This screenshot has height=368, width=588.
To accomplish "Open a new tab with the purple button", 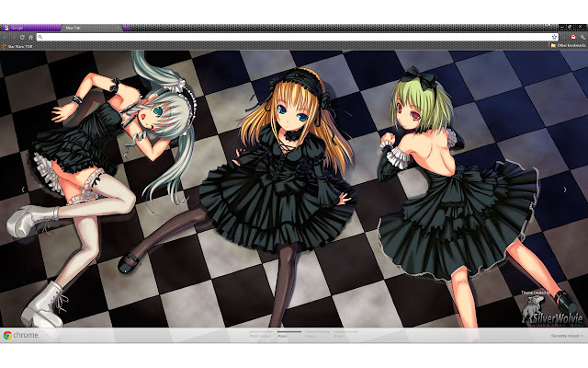I will click(x=127, y=28).
